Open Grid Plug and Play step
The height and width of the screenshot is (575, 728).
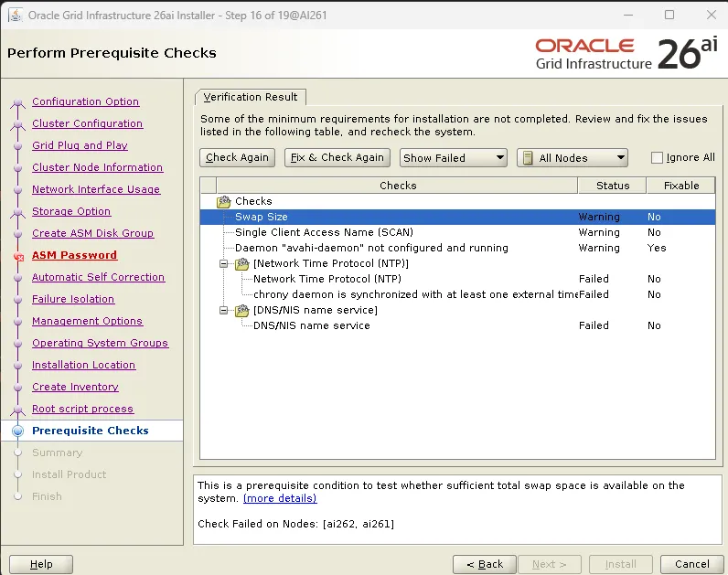[80, 145]
